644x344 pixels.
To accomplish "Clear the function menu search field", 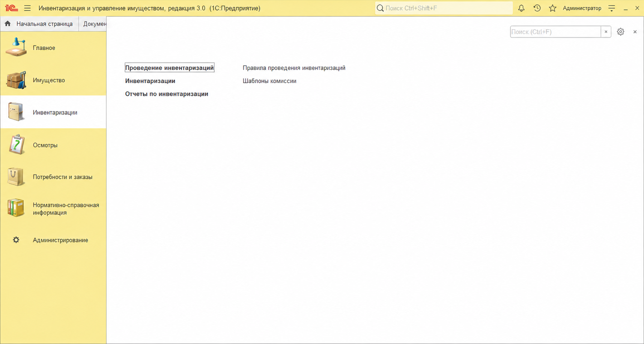I will (x=606, y=32).
